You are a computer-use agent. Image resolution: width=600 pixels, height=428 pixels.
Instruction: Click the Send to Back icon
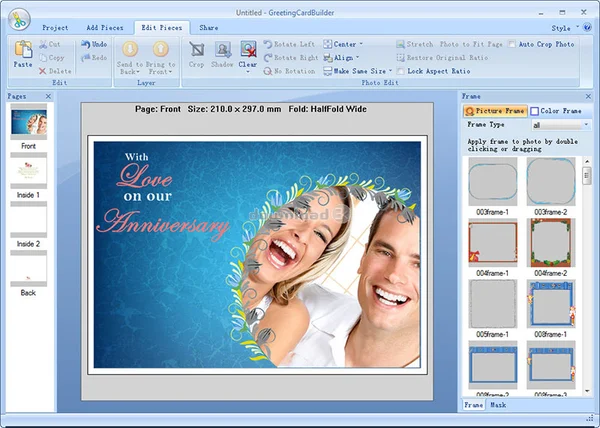tap(130, 49)
